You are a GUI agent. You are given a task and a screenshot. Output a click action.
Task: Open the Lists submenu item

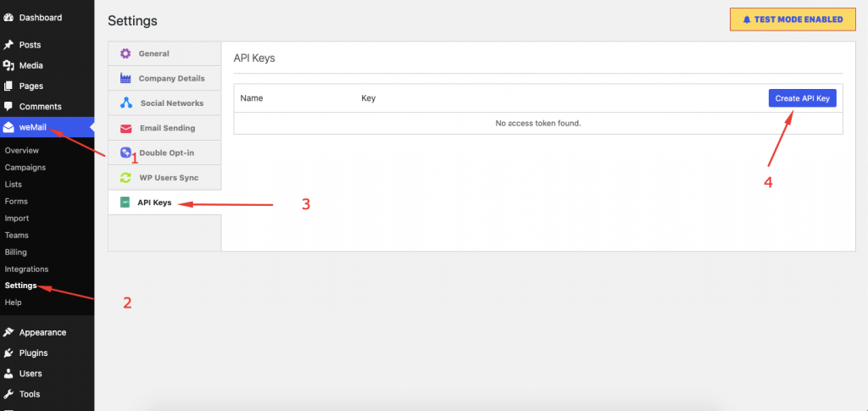click(x=14, y=184)
